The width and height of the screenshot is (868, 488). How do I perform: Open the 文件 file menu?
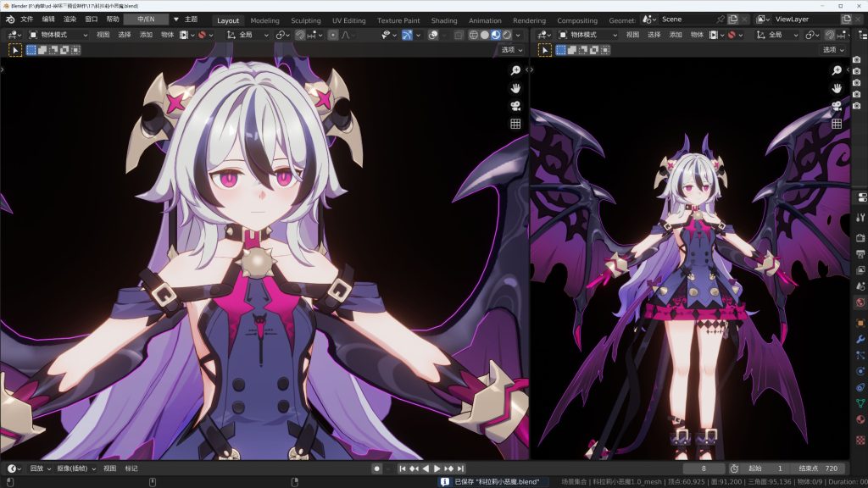[27, 19]
